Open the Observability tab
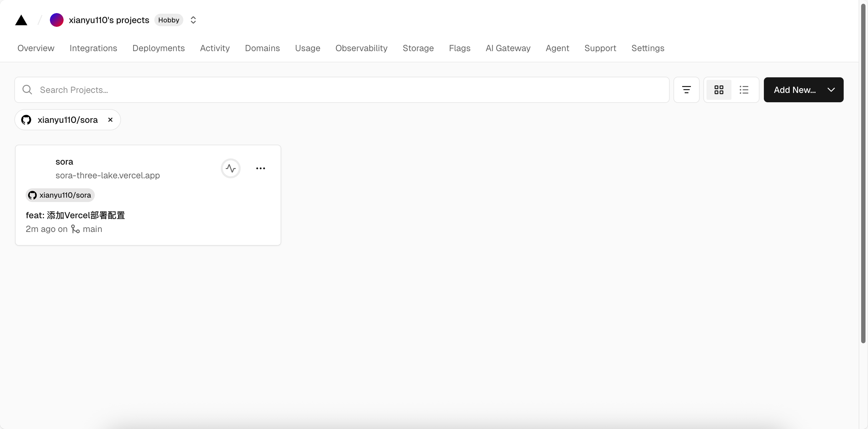 tap(361, 48)
